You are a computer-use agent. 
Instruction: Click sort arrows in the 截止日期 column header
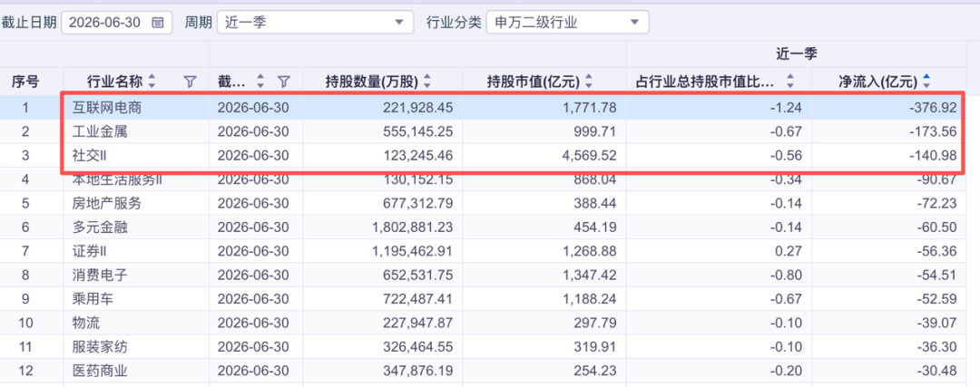pyautogui.click(x=261, y=81)
